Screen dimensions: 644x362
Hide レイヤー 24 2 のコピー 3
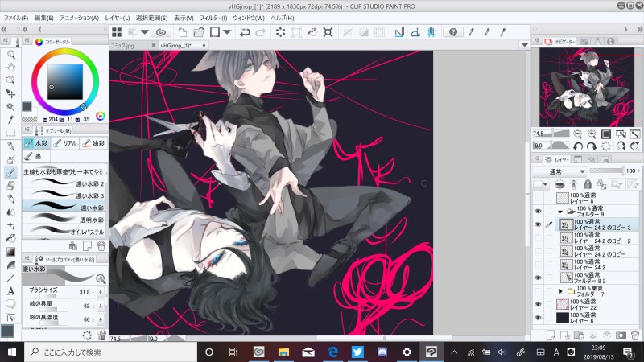click(538, 224)
